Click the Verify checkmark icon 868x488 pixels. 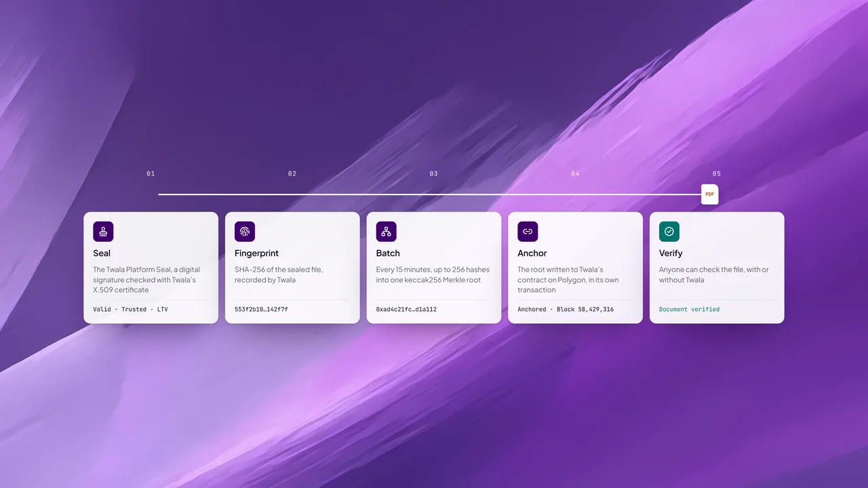(669, 232)
